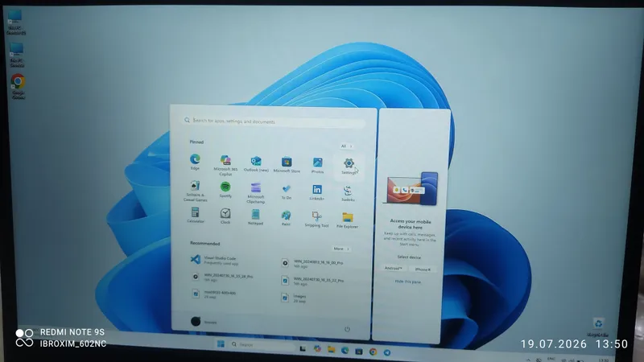Click the taskbar Search box
The image size is (644, 362).
pyautogui.click(x=262, y=345)
